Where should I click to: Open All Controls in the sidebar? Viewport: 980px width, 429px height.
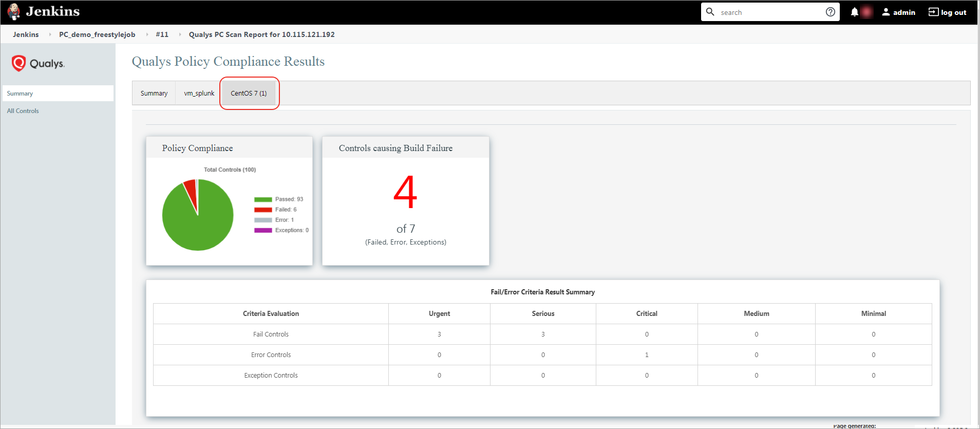coord(23,111)
